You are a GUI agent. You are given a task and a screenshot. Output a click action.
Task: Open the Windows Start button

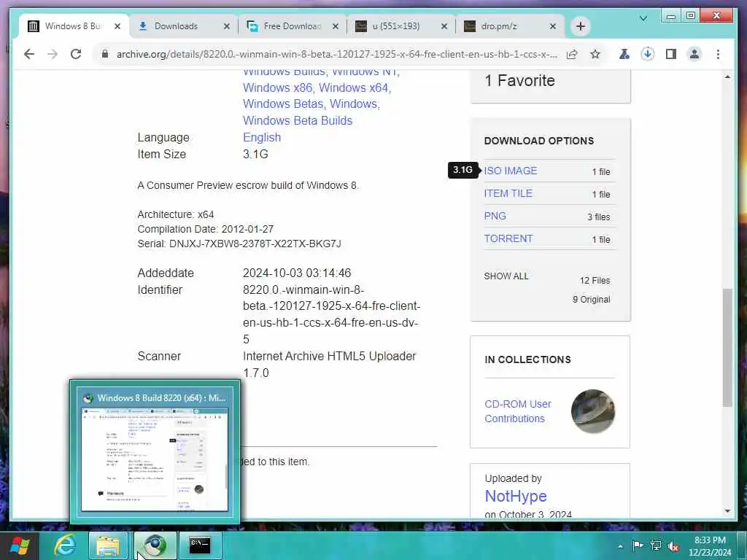[19, 545]
